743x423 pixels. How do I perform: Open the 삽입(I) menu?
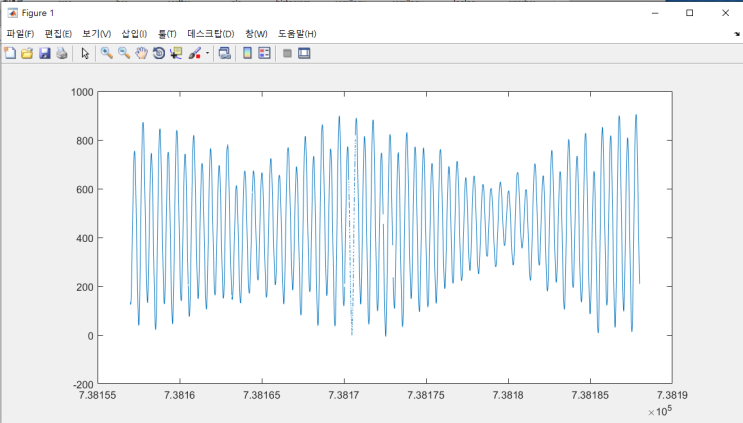pyautogui.click(x=134, y=34)
